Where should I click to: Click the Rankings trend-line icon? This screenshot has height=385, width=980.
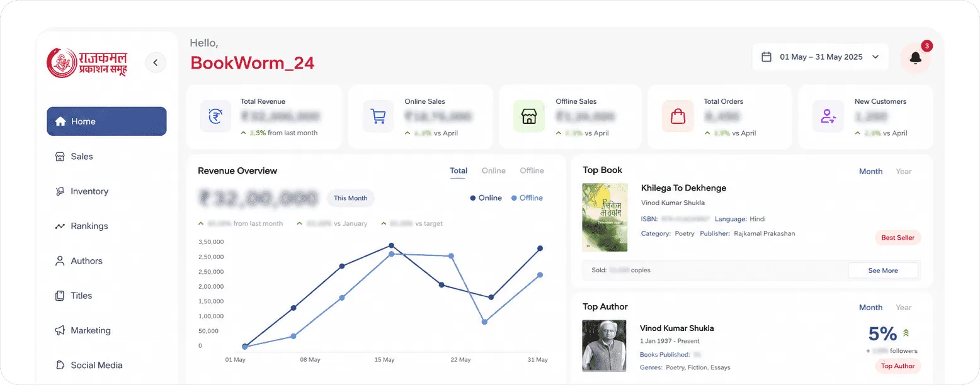(60, 226)
